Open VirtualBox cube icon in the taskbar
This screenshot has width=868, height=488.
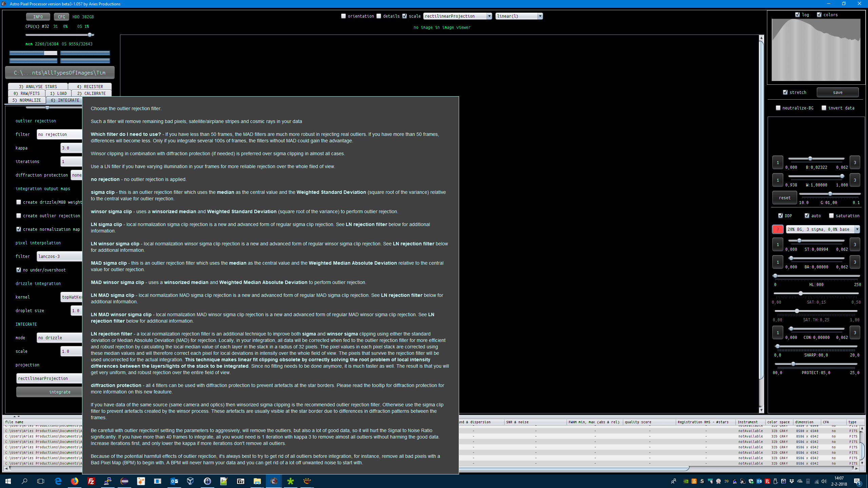(x=191, y=481)
